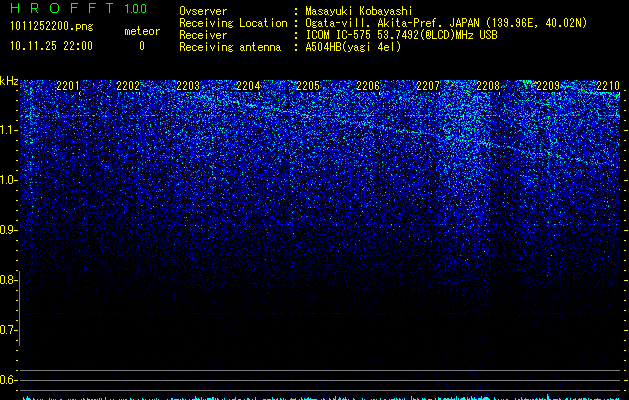Click the 2201 time marker
The image size is (629, 400).
coord(68,86)
